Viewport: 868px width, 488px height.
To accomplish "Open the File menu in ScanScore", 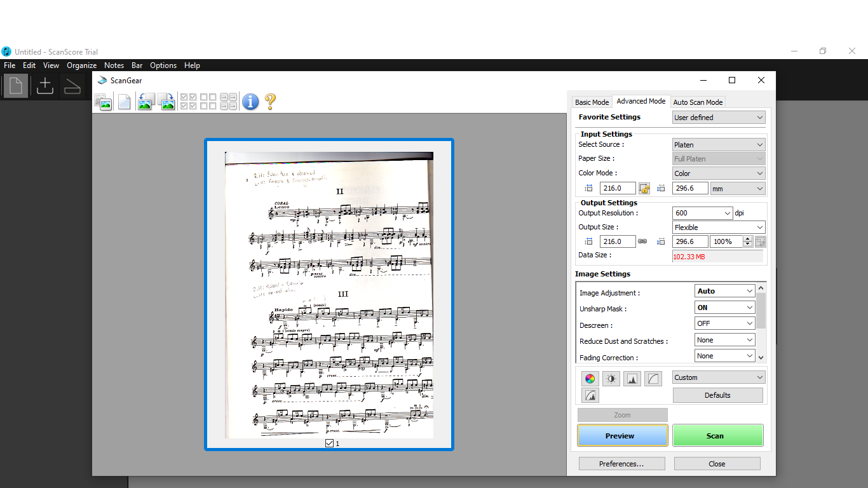I will pos(10,65).
